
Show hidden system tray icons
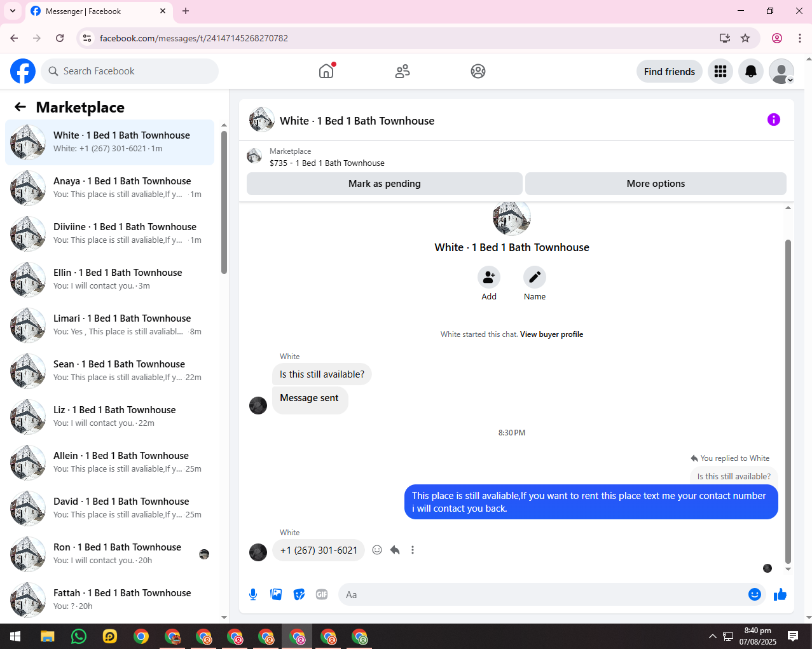tap(713, 636)
